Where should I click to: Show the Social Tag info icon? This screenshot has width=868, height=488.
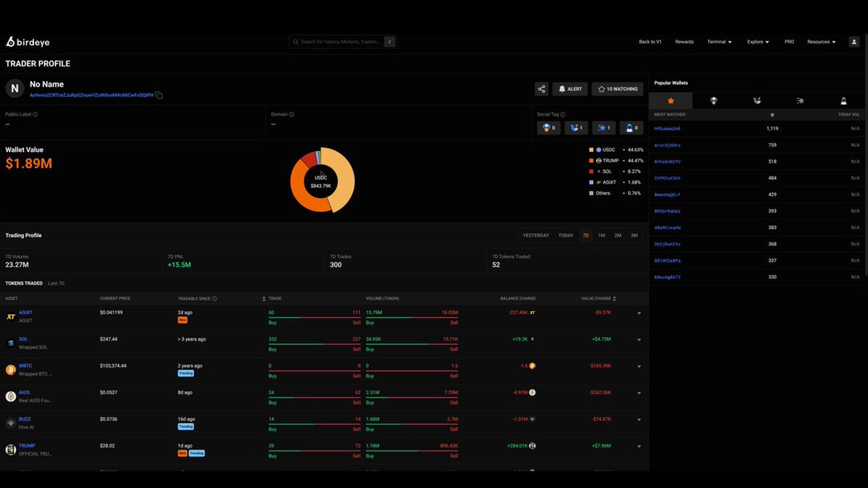click(563, 114)
